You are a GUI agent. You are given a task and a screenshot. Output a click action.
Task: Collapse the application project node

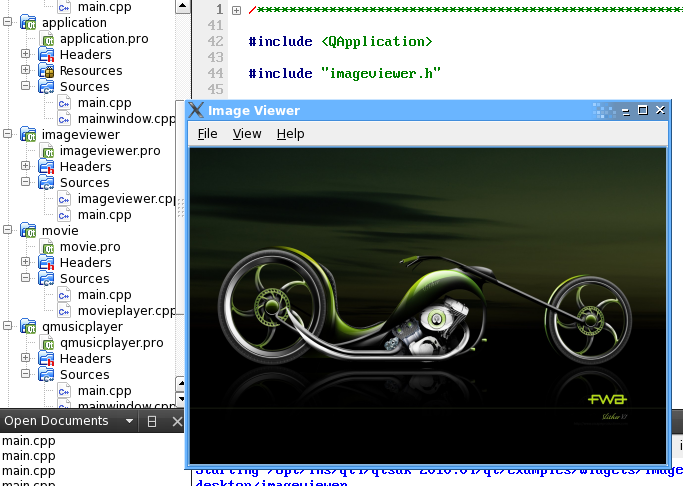pos(7,21)
